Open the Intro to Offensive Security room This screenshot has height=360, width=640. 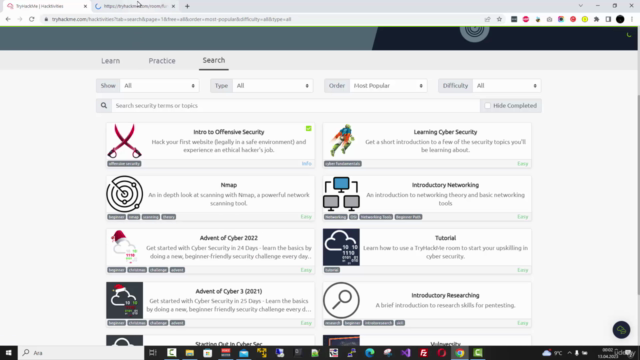pos(229,132)
